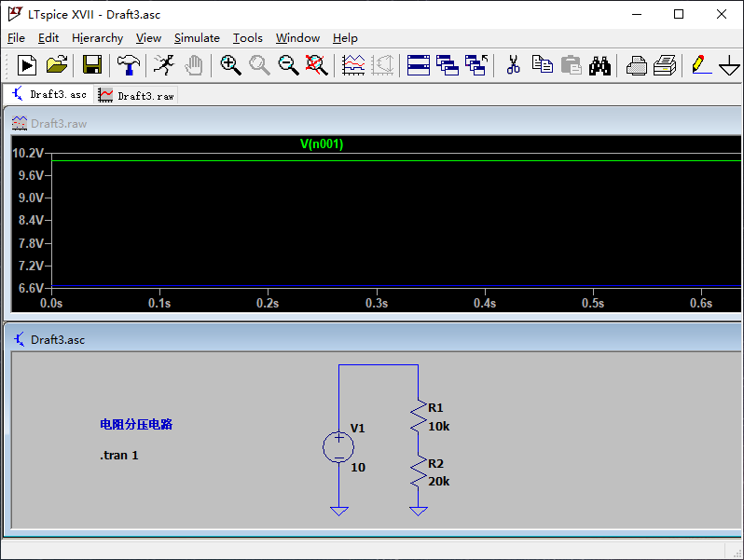Screen dimensions: 744x560
Task: Open the Find binoculars icon
Action: [599, 65]
